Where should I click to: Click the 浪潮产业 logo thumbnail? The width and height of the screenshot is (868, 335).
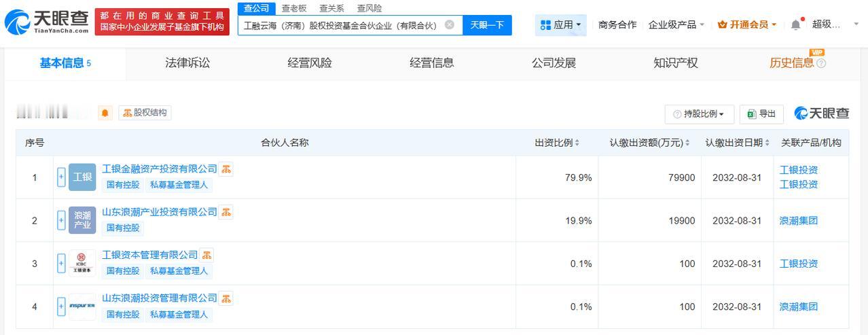tap(82, 220)
